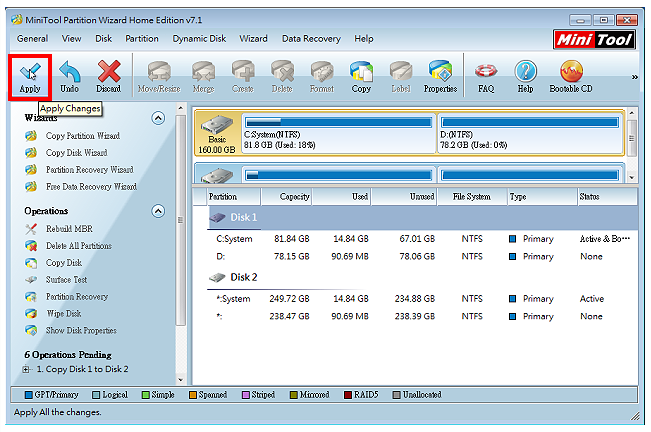
Task: Open the Dynamic Disk menu
Action: coord(199,39)
